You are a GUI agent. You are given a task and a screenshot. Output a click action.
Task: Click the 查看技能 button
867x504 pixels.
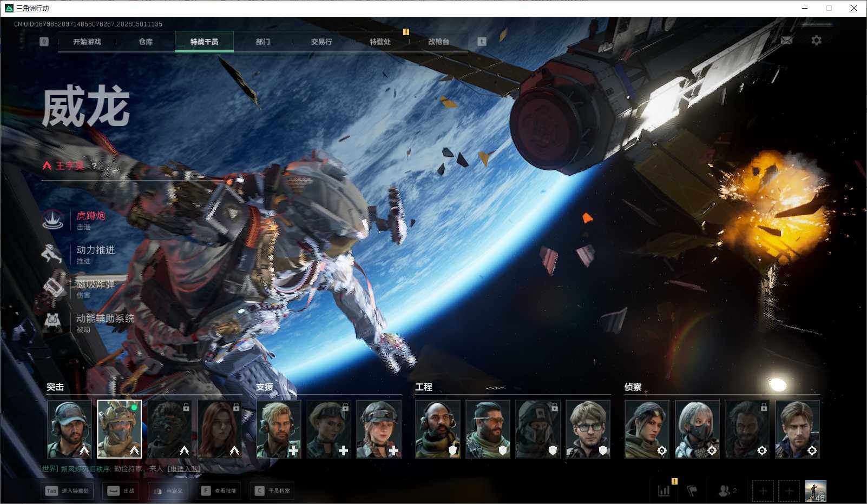219,491
